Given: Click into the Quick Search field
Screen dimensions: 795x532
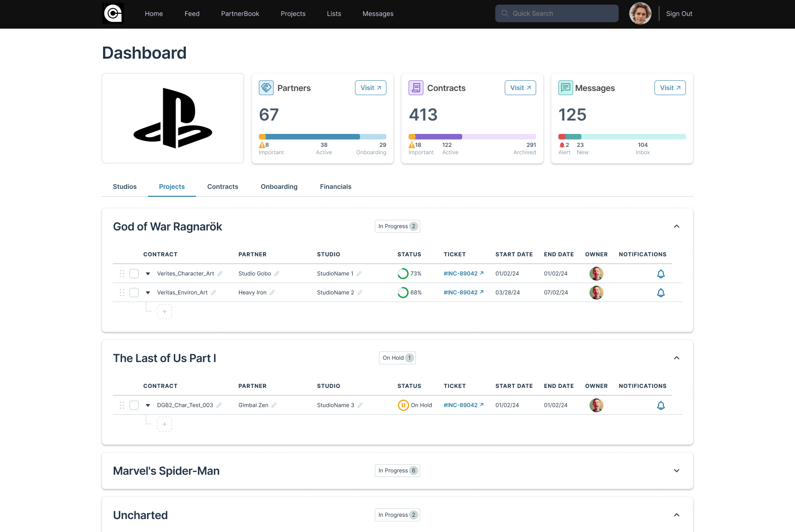Looking at the screenshot, I should coord(557,13).
